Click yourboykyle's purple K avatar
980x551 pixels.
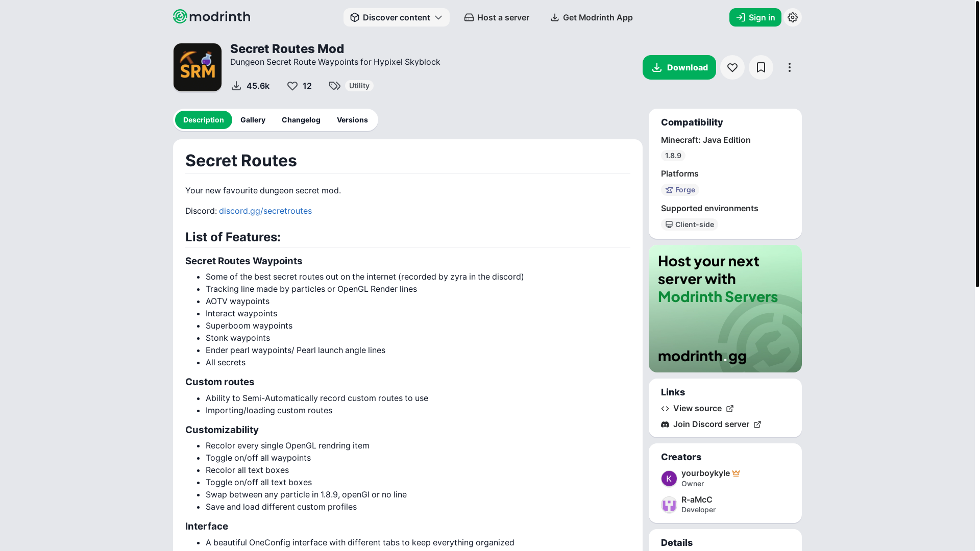pyautogui.click(x=669, y=479)
